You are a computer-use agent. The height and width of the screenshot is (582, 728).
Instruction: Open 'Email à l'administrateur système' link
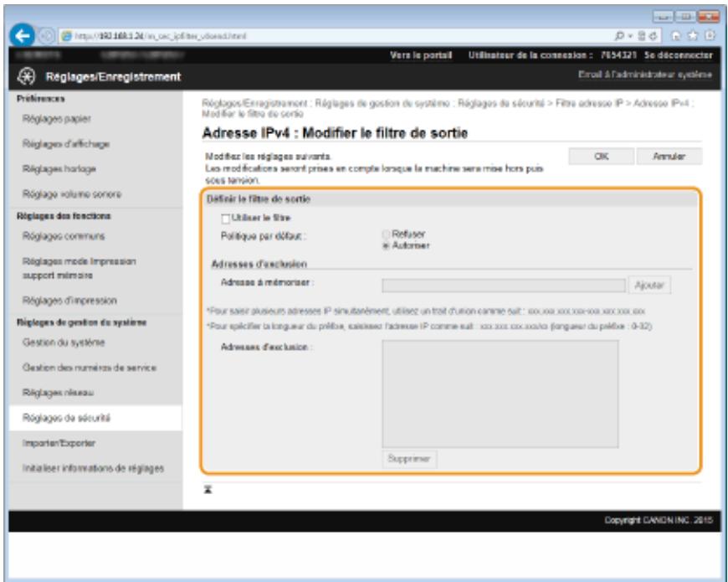coord(645,75)
